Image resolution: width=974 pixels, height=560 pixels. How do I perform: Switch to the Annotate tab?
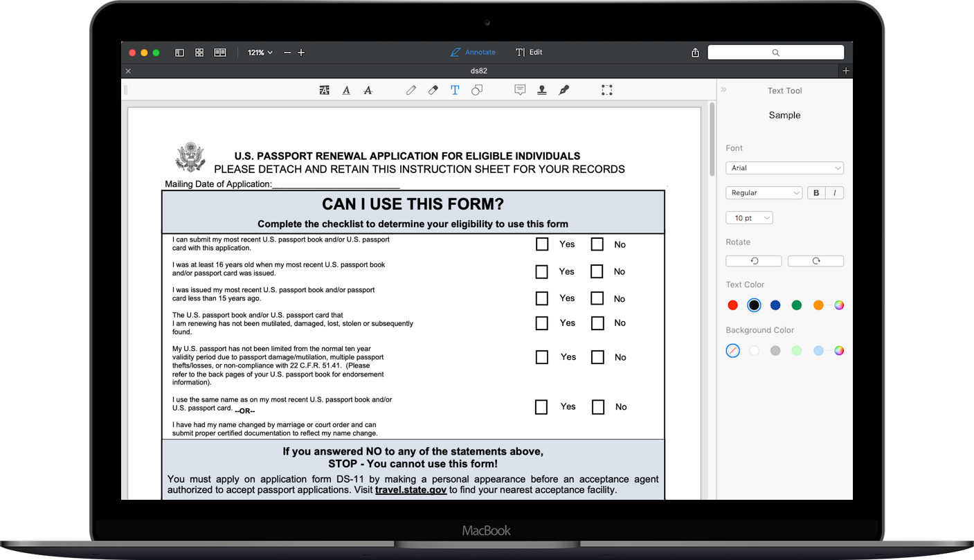[473, 52]
